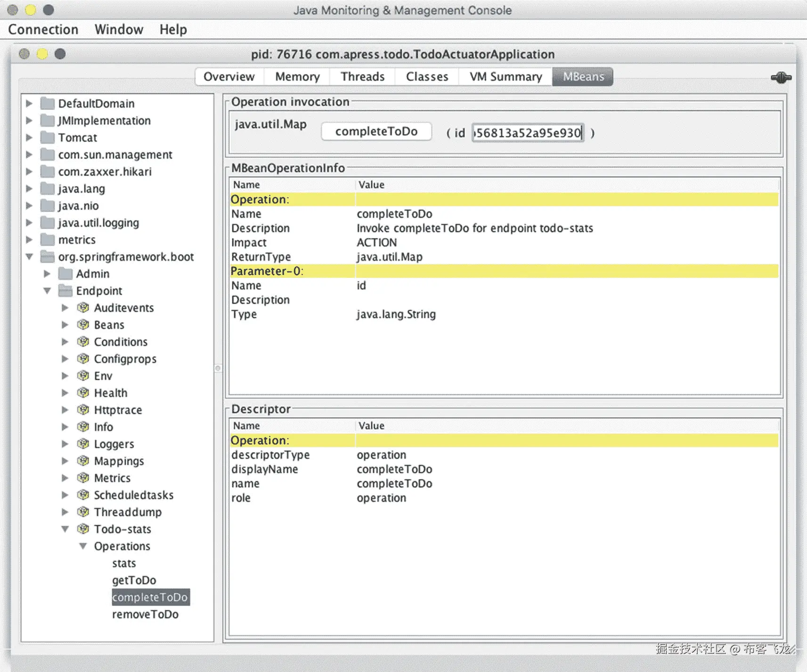This screenshot has height=672, width=807.
Task: Click the java.nio folder icon
Action: [x=47, y=205]
